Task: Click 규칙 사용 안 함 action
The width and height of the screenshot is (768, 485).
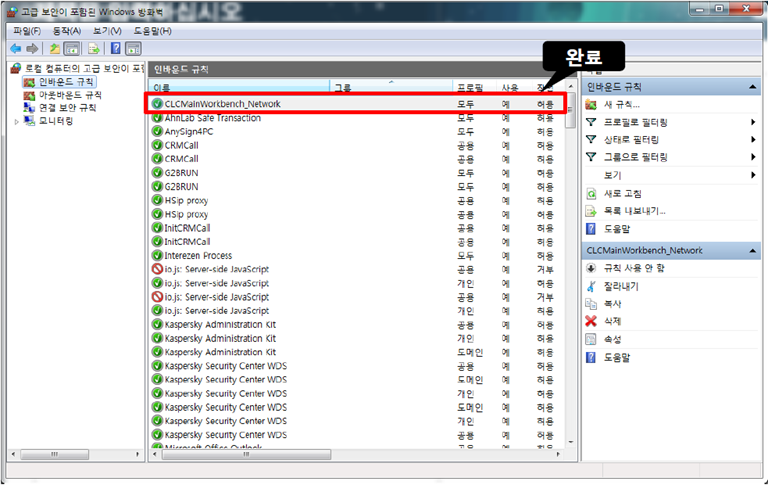Action: pos(634,268)
